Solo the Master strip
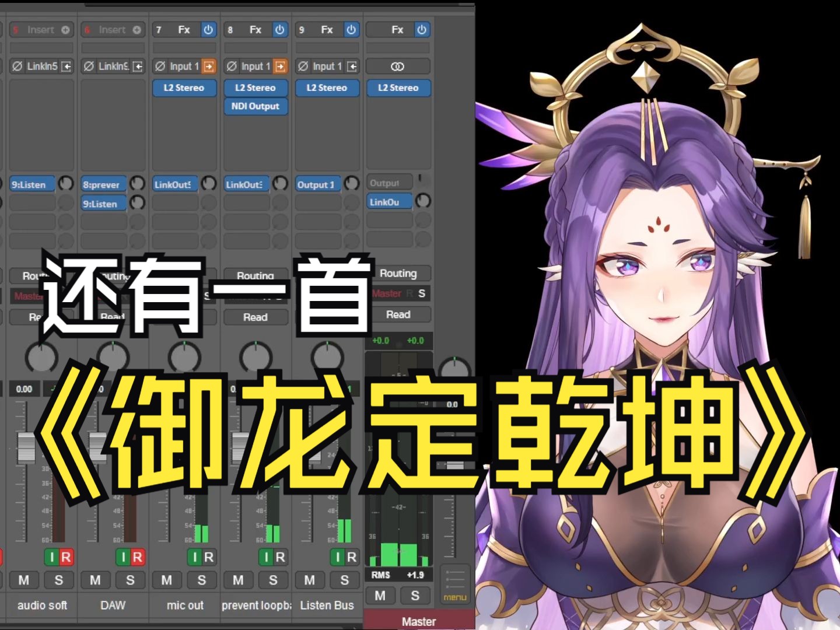 tap(415, 596)
